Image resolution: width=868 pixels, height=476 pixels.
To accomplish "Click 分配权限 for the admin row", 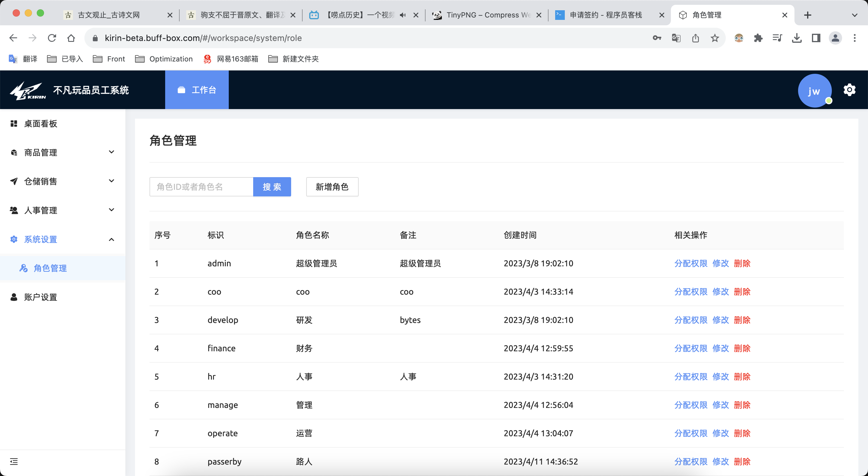I will pos(691,263).
